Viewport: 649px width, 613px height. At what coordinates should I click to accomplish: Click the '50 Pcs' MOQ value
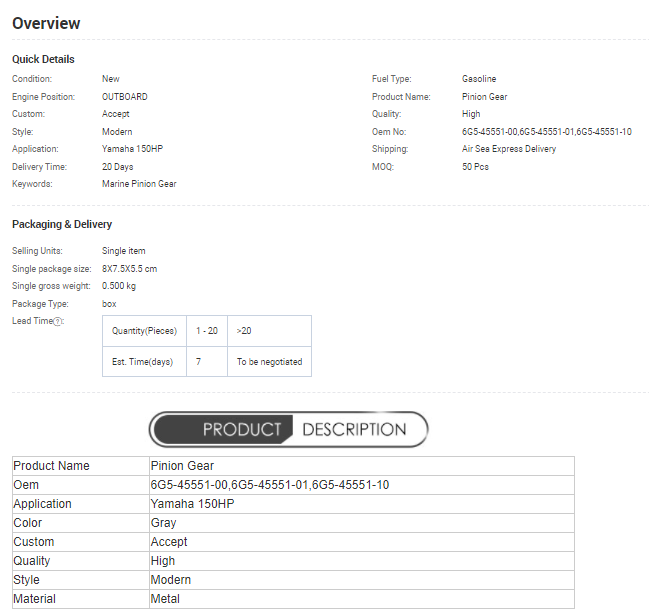pyautogui.click(x=475, y=166)
